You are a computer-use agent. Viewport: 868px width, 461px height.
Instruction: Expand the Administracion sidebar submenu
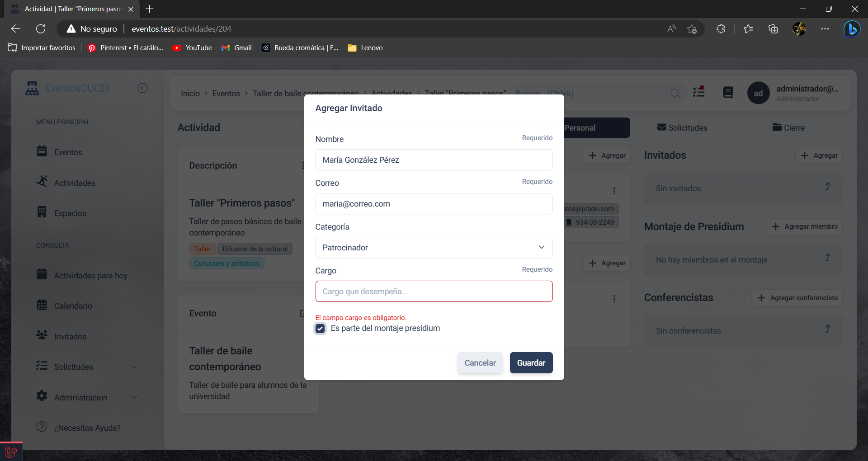pos(134,398)
